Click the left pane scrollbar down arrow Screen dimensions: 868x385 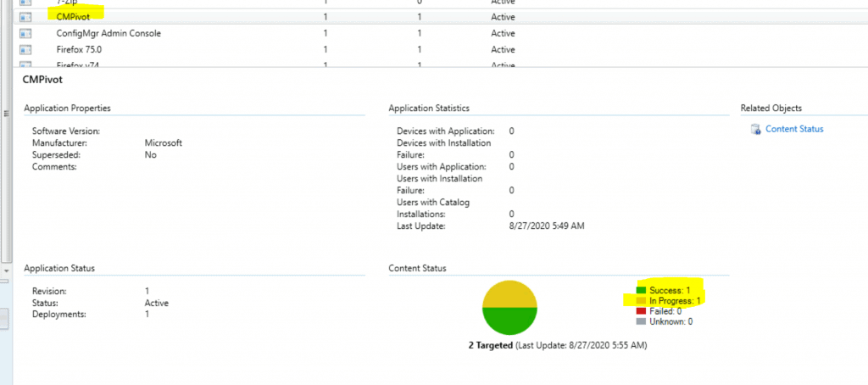[x=6, y=271]
